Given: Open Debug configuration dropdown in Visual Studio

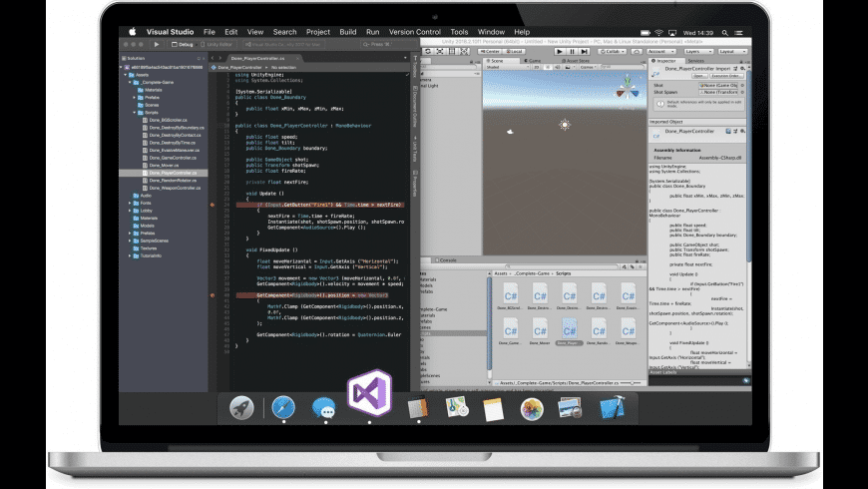Looking at the screenshot, I should click(183, 44).
